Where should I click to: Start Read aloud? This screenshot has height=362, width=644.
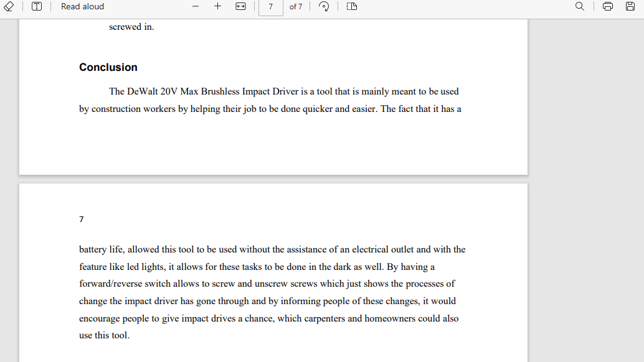82,7
